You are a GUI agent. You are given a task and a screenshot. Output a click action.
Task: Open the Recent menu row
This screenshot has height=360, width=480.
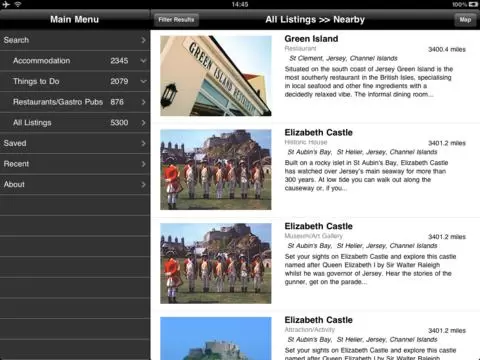click(x=75, y=164)
